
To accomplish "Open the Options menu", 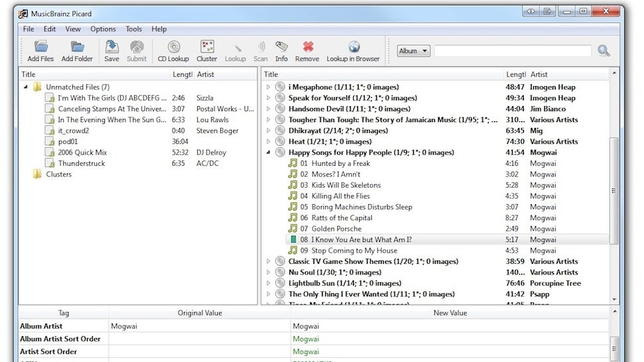I will pyautogui.click(x=103, y=29).
